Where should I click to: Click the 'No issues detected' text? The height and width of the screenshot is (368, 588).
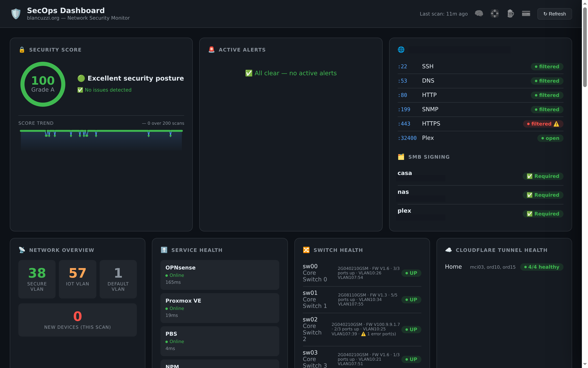(x=108, y=90)
